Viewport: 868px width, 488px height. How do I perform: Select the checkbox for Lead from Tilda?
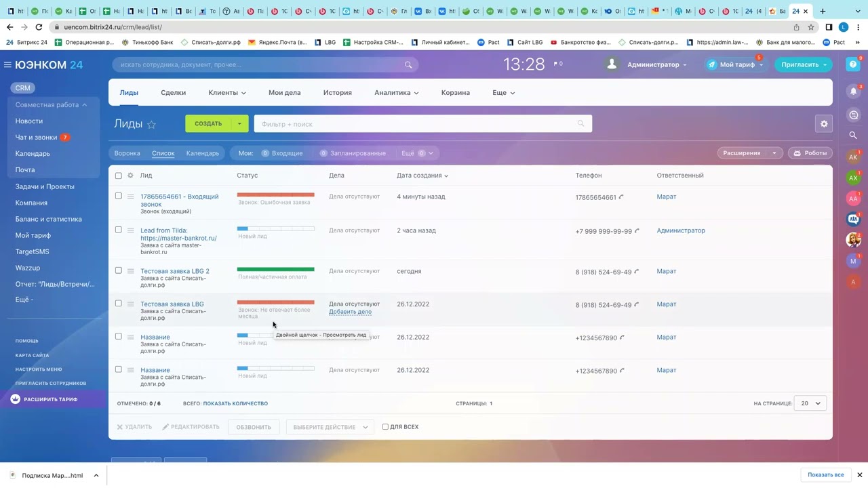(118, 230)
